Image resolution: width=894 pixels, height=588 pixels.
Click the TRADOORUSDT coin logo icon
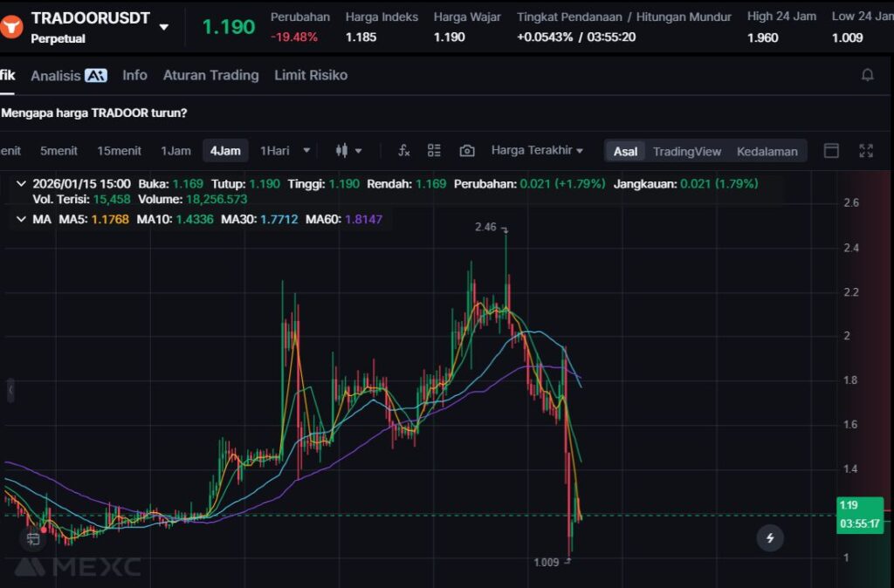(12, 26)
